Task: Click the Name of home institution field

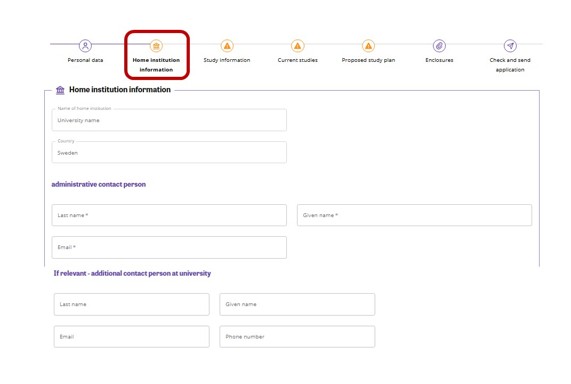Action: [169, 120]
